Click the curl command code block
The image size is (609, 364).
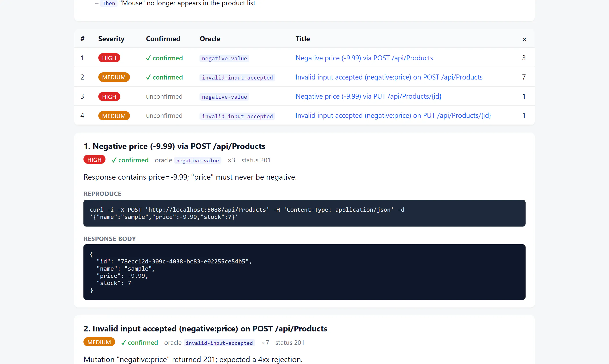pyautogui.click(x=304, y=213)
